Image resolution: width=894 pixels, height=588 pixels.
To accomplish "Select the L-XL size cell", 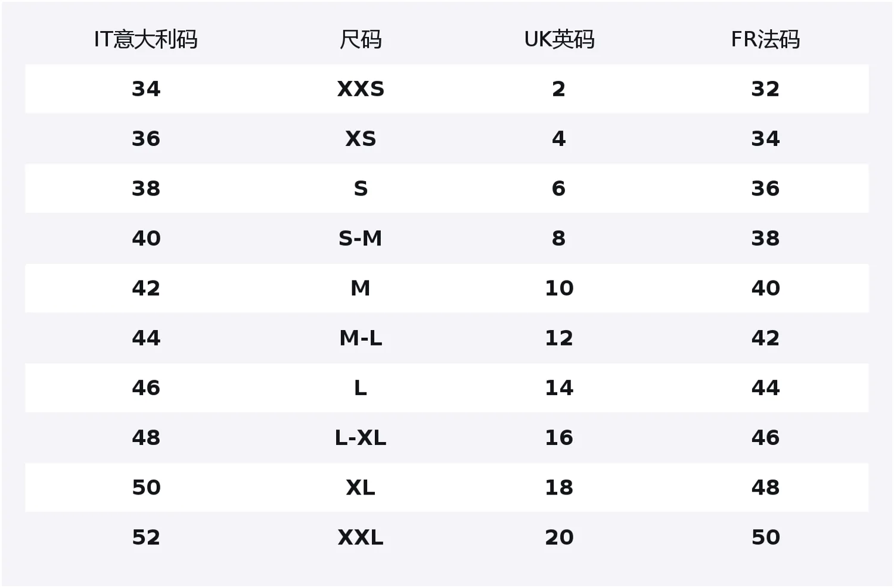I will click(x=361, y=438).
